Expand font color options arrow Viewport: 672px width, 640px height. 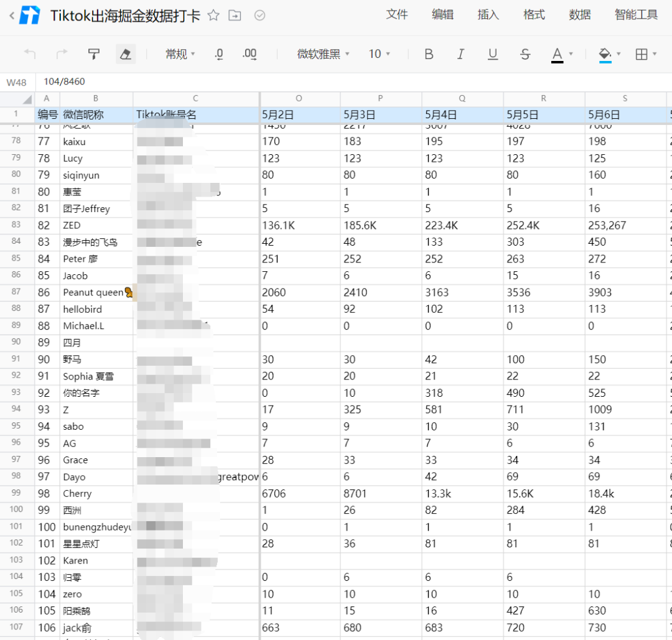point(571,54)
